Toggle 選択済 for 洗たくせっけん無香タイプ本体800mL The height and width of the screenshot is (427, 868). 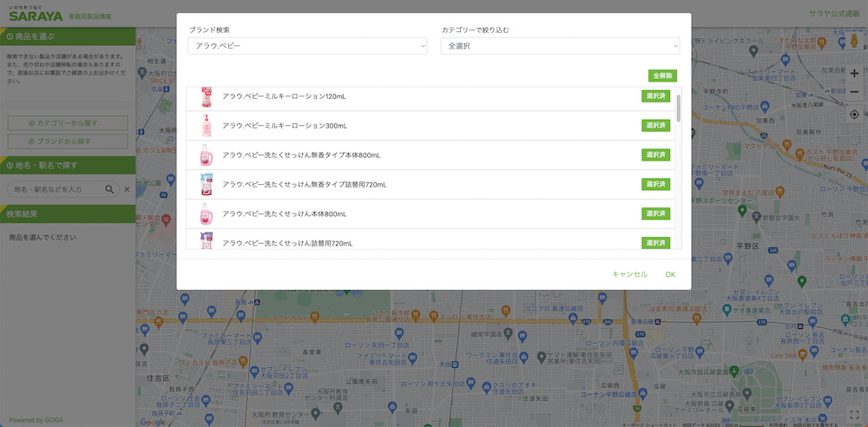point(656,154)
